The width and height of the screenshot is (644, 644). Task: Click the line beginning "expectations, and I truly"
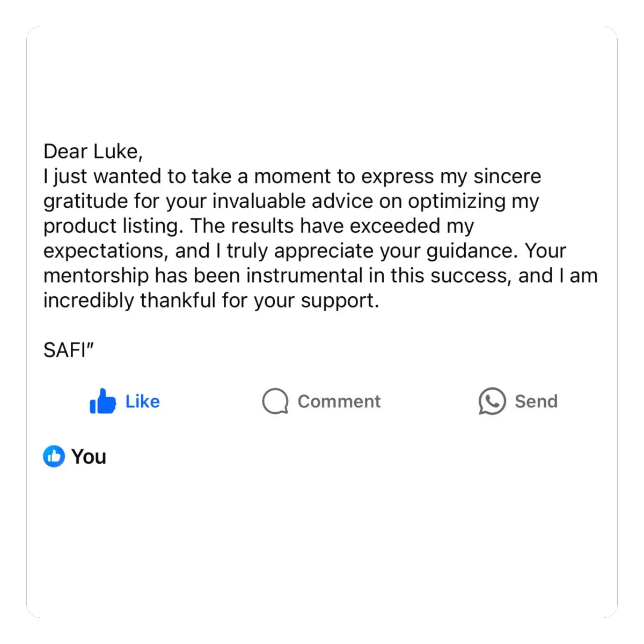click(305, 251)
